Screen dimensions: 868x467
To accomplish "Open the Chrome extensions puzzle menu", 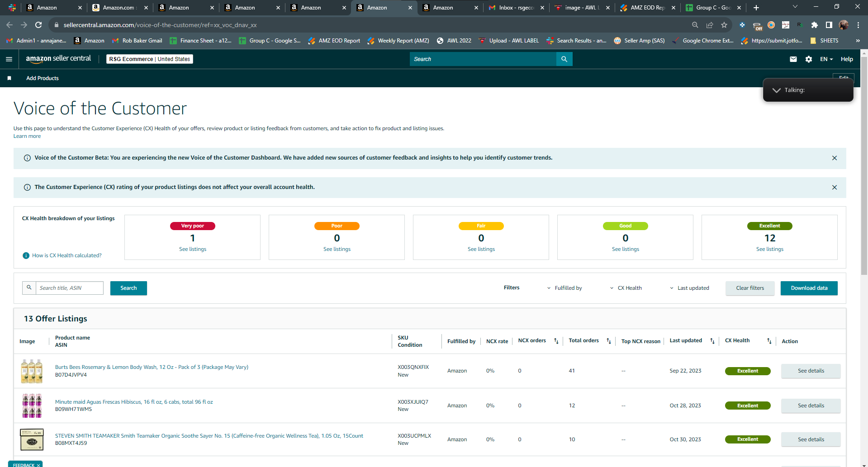I will [815, 25].
